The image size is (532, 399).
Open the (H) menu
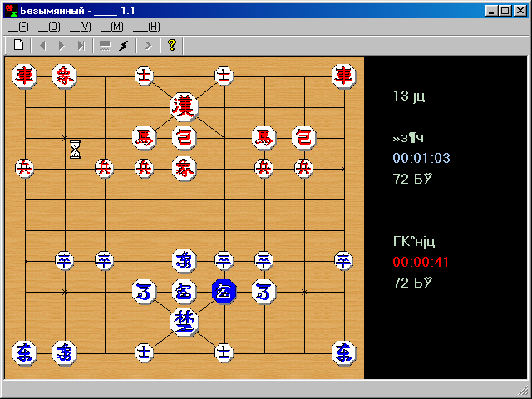(x=146, y=27)
